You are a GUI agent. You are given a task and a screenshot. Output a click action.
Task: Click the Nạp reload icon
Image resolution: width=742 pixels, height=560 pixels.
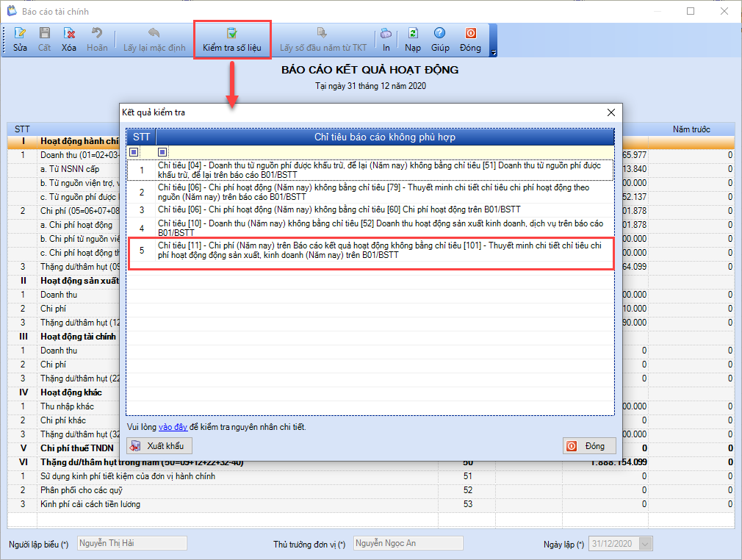click(413, 33)
